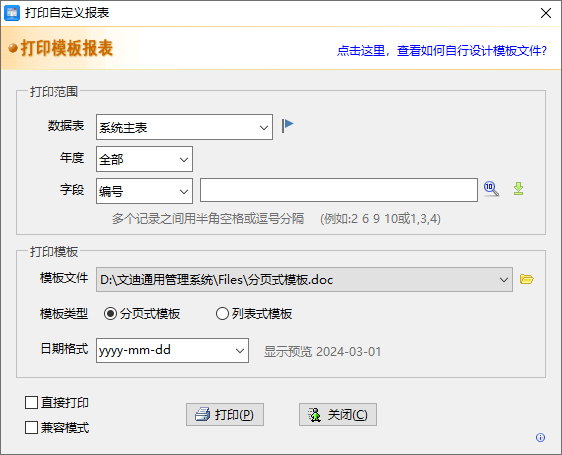The height and width of the screenshot is (455, 562).
Task: Click the orange bullet beside 打印模板报表 heading
Action: click(13, 48)
